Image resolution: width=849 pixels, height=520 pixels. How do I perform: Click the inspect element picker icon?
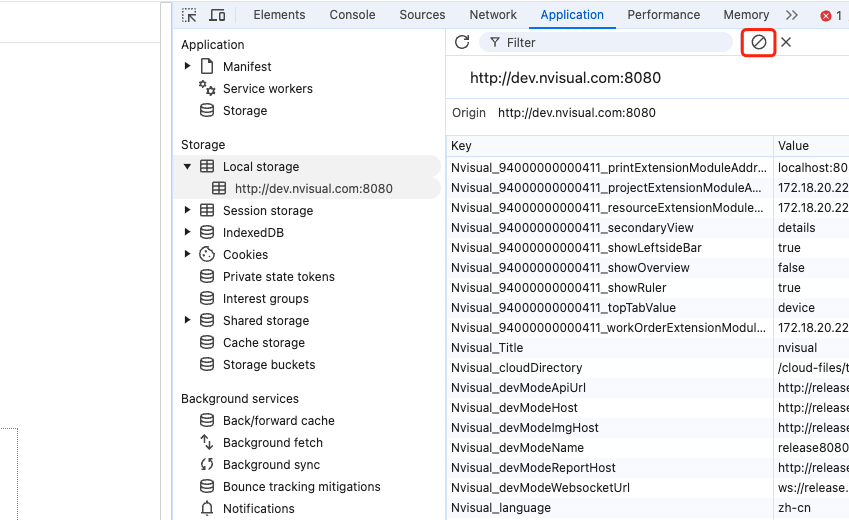(x=189, y=15)
